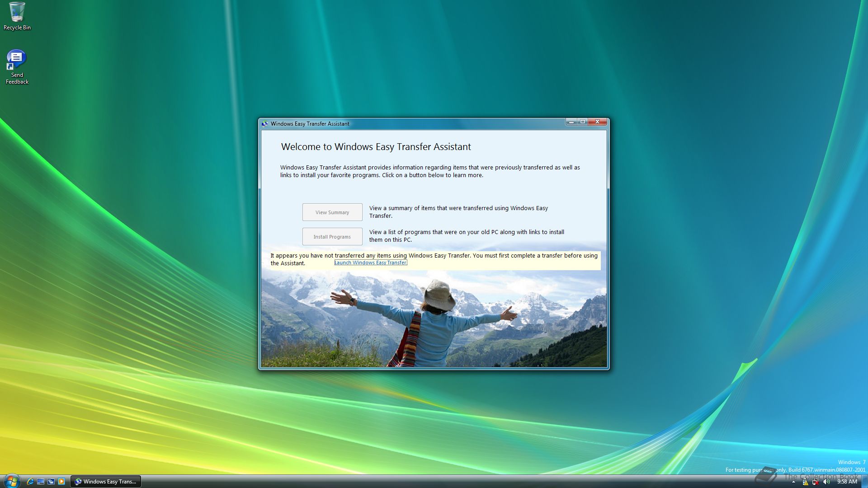The height and width of the screenshot is (488, 868).
Task: Maximize the Windows Easy Transfer Assistant window
Action: pyautogui.click(x=583, y=122)
